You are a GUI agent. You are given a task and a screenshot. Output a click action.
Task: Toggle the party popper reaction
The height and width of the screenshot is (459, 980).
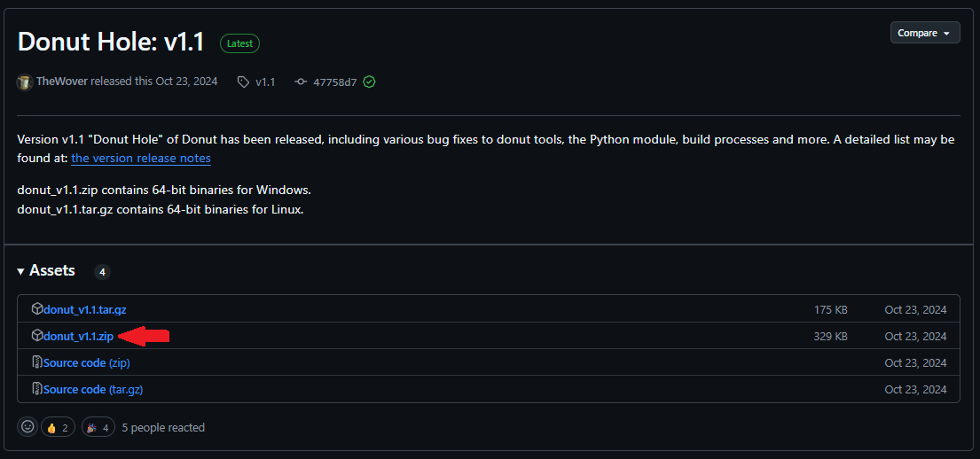(98, 427)
